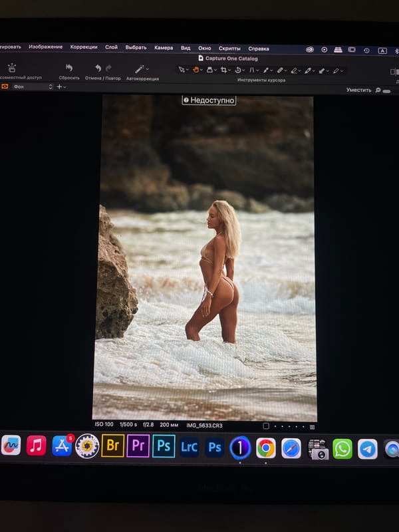
Task: Add a new layer with plus icon
Action: pyautogui.click(x=59, y=87)
